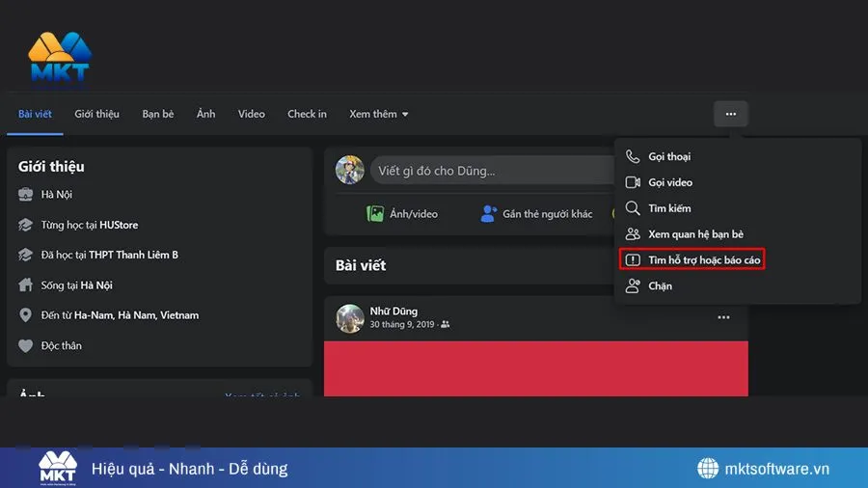Viewport: 868px width, 488px height.
Task: Click the friends audience icon on post
Action: point(445,324)
